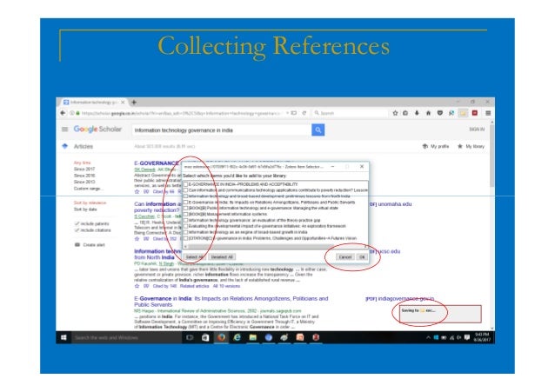555x392 pixels.
Task: Check 'engine of broad-based growth in India' item
Action: point(185,232)
